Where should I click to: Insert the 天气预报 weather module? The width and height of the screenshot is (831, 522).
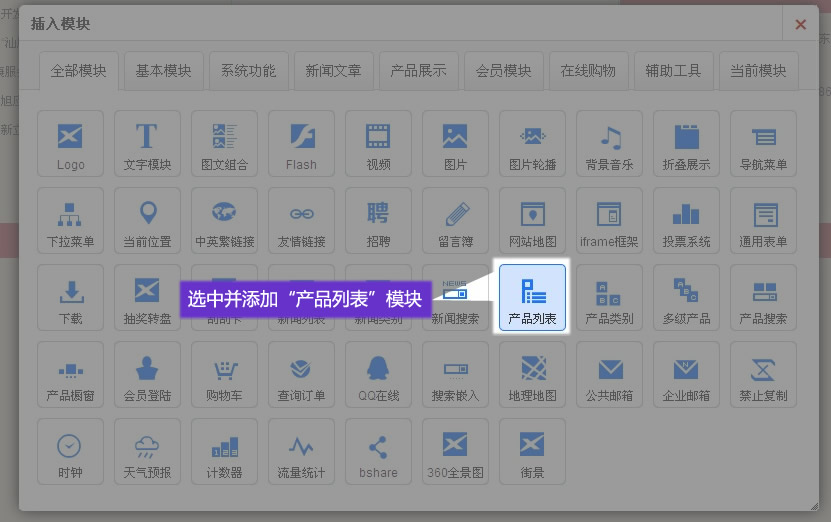click(x=147, y=451)
